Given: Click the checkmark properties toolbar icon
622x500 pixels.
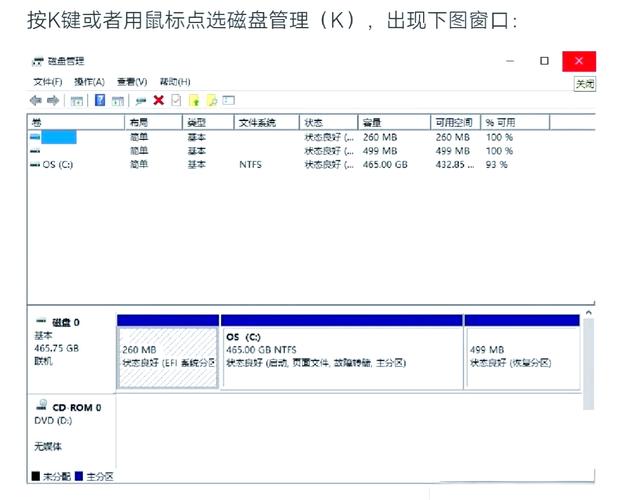Looking at the screenshot, I should tap(176, 100).
